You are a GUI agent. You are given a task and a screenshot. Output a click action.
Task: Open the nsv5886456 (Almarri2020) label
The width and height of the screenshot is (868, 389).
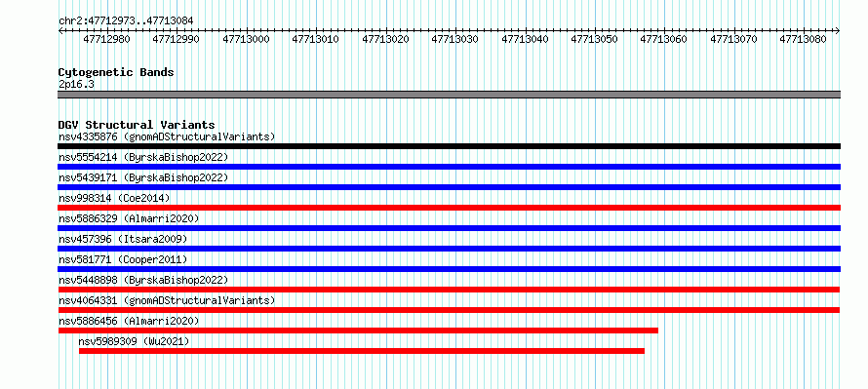pyautogui.click(x=129, y=321)
